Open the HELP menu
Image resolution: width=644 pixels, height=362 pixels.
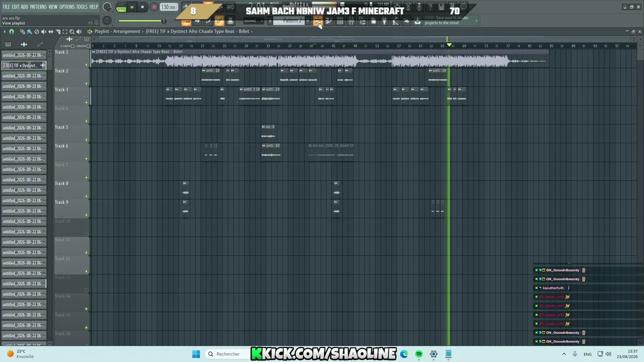(94, 7)
